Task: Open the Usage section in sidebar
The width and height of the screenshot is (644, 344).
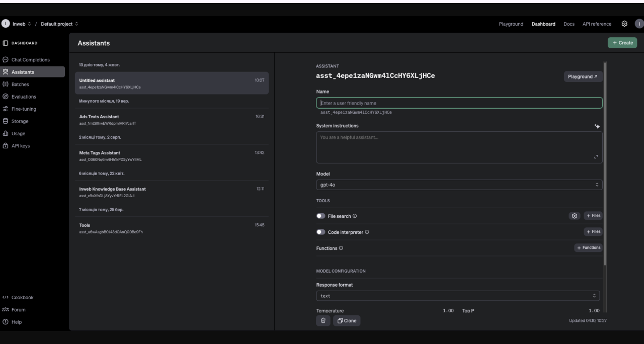Action: (x=19, y=134)
